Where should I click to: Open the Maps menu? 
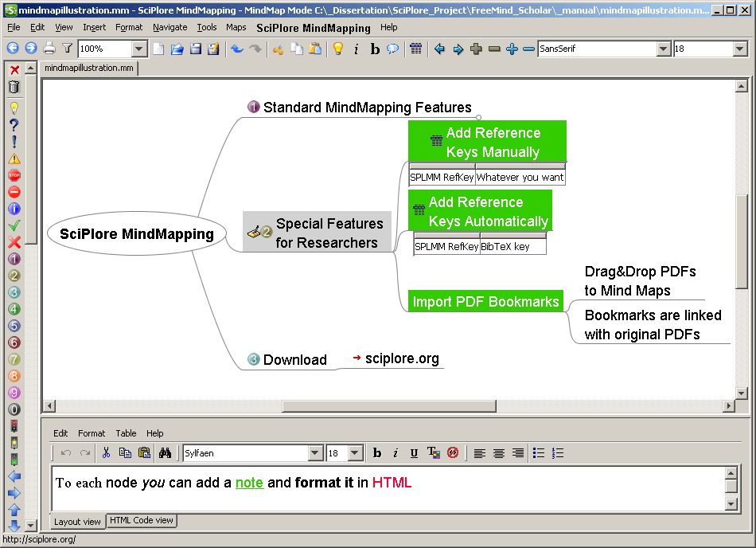point(236,27)
